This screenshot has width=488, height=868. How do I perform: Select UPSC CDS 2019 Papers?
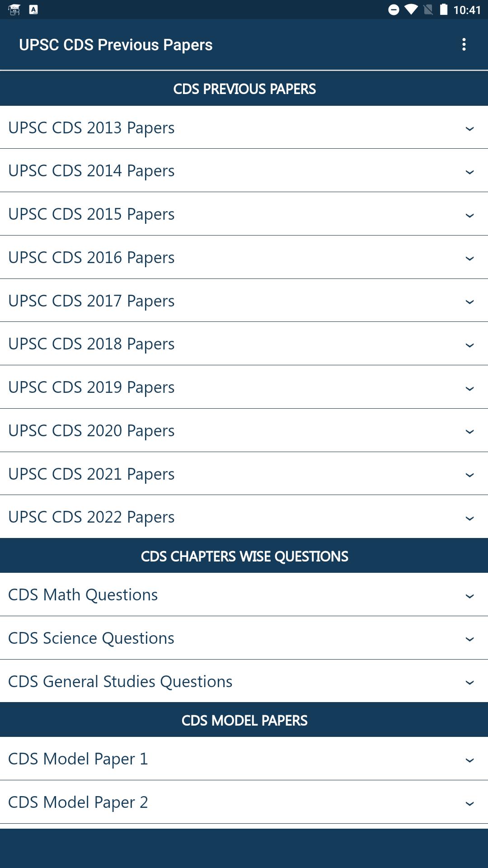click(244, 387)
